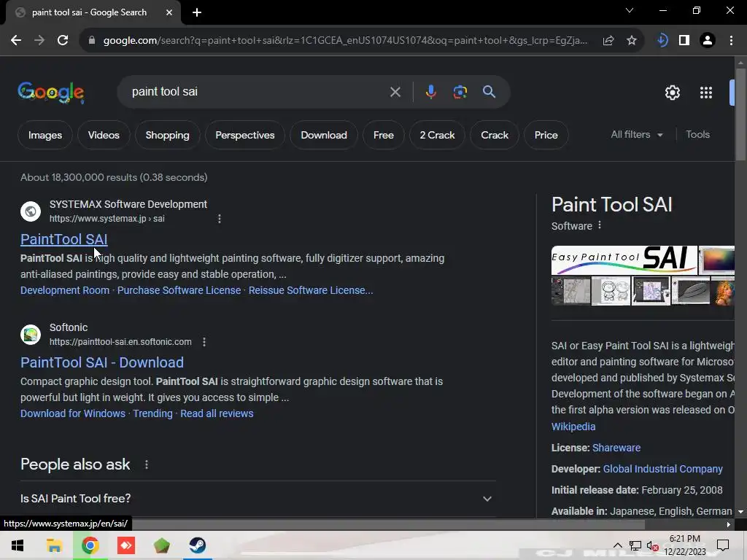Screen dimensions: 747x560
Task: Open Purchase Software License sitelink
Action: coord(179,290)
